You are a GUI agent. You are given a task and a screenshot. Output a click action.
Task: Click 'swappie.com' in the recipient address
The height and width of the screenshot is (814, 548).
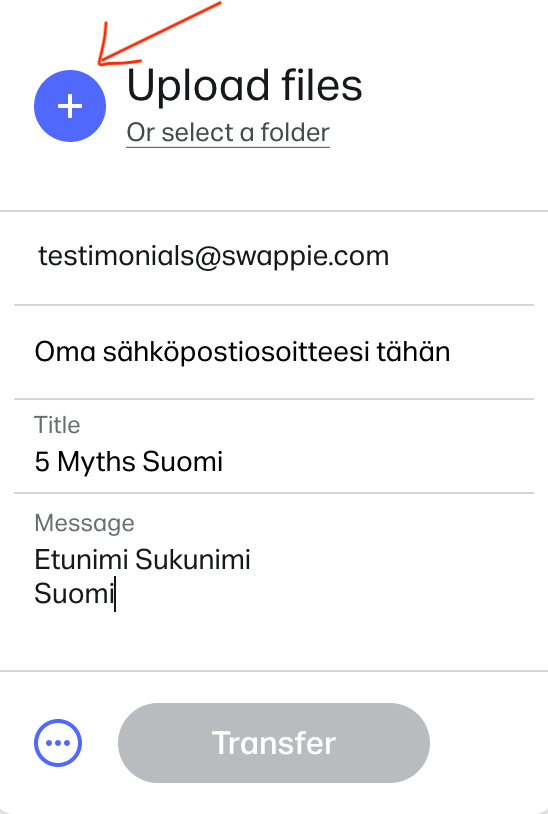305,256
